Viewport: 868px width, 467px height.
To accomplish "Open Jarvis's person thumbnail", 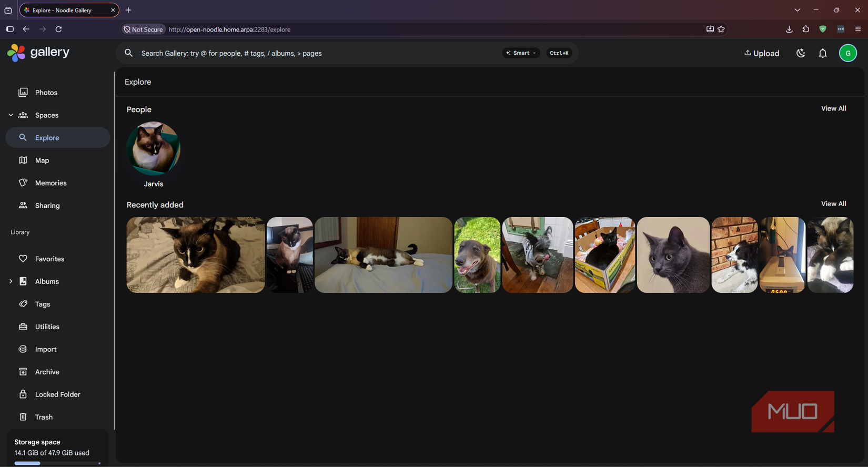I will 154,148.
